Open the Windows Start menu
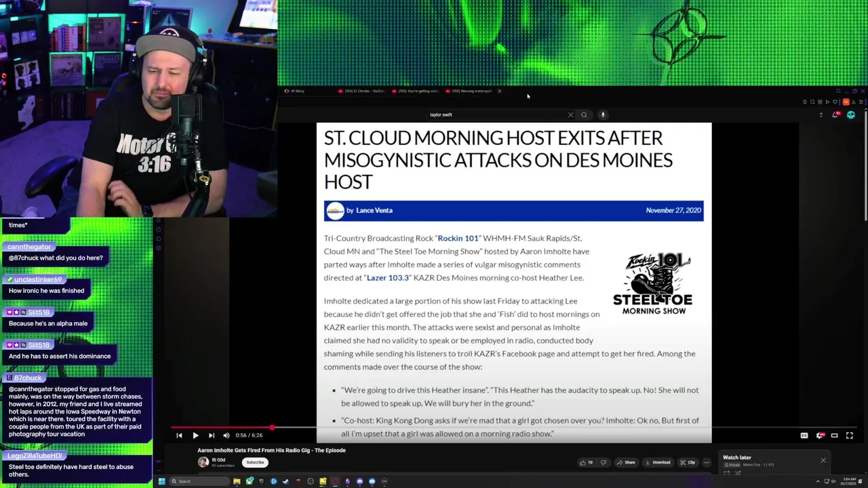Screen dimensions: 868x488 161,481
